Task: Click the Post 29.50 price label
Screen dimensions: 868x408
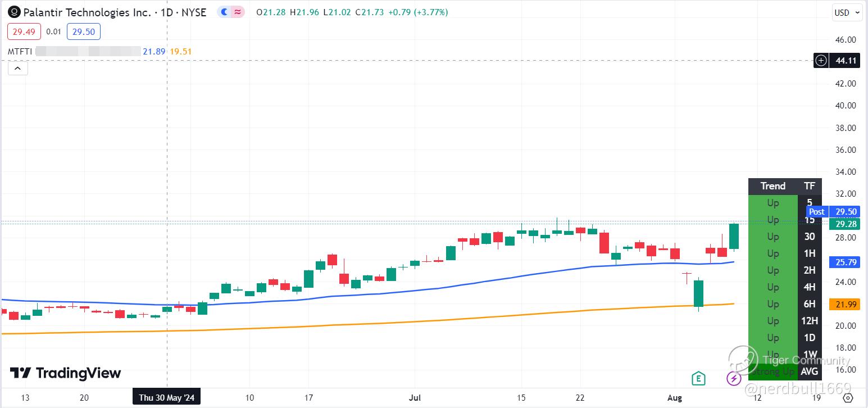Action: [833, 211]
